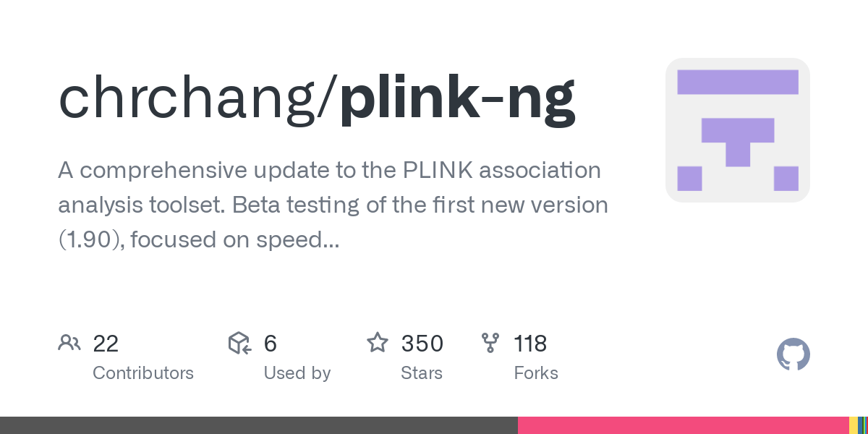The width and height of the screenshot is (868, 434).
Task: Click the pink language bar segment
Action: click(x=683, y=425)
